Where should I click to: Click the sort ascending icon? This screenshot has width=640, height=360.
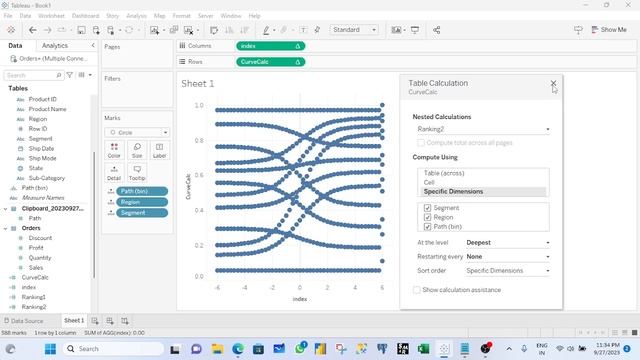pos(229,30)
